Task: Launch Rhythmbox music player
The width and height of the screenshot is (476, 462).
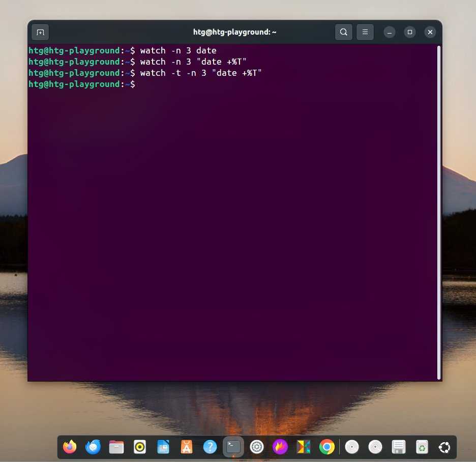Action: pos(140,447)
